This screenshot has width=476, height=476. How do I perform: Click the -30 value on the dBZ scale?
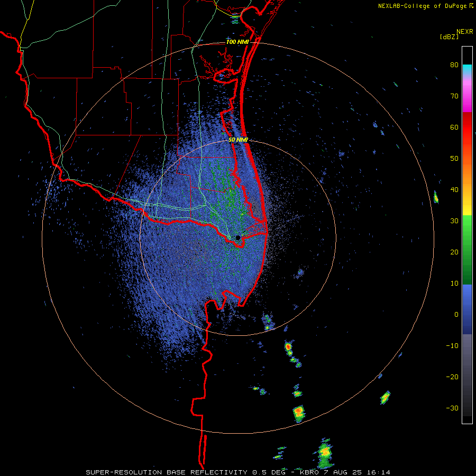click(x=452, y=408)
